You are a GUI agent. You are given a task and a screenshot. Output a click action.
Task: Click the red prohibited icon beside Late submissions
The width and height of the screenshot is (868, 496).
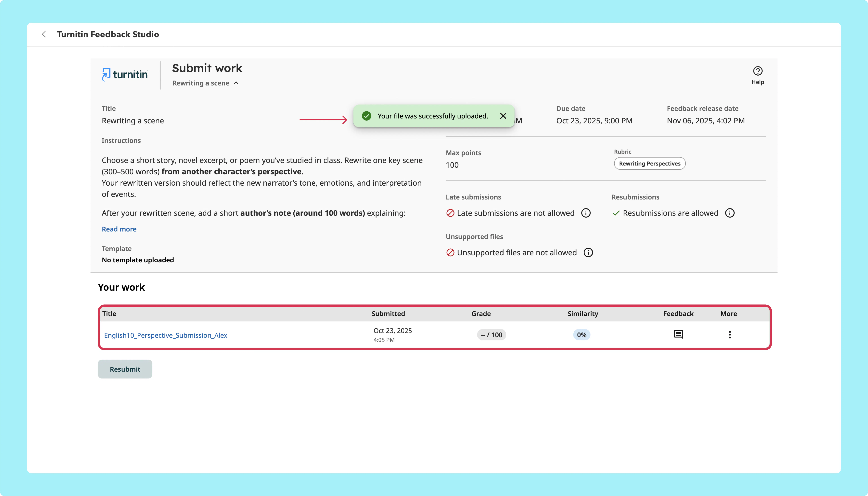tap(450, 213)
